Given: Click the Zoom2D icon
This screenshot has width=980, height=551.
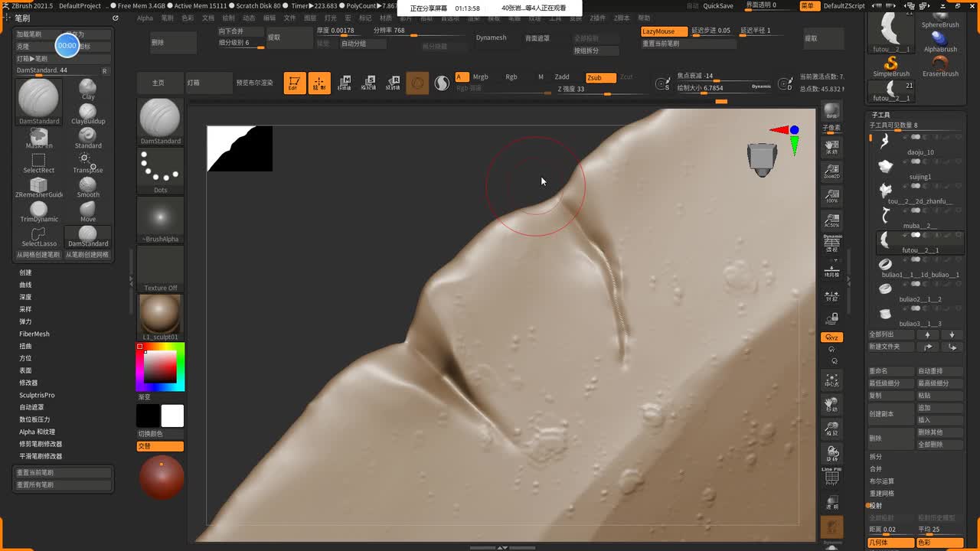Looking at the screenshot, I should coord(831,170).
